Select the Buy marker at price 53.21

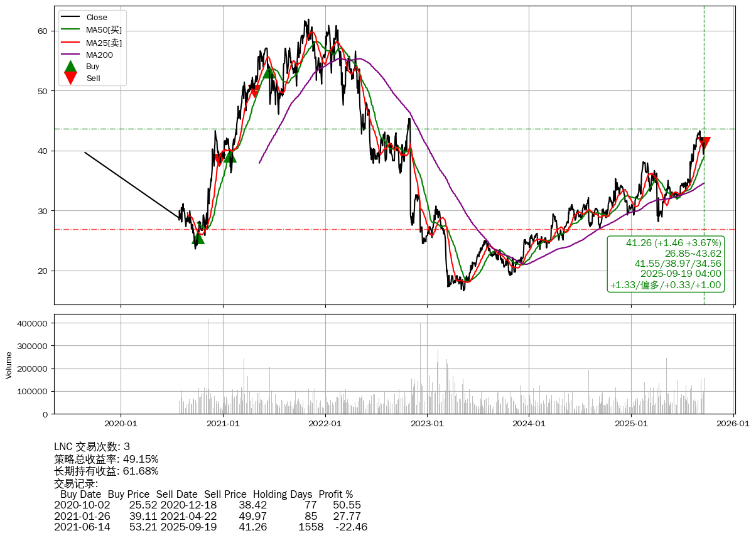[x=269, y=72]
